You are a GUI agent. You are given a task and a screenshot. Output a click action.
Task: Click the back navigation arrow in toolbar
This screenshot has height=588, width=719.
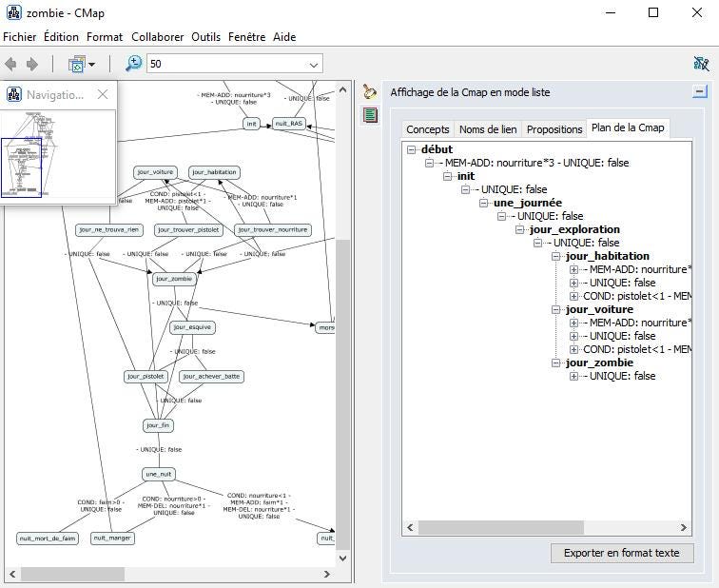tap(11, 64)
